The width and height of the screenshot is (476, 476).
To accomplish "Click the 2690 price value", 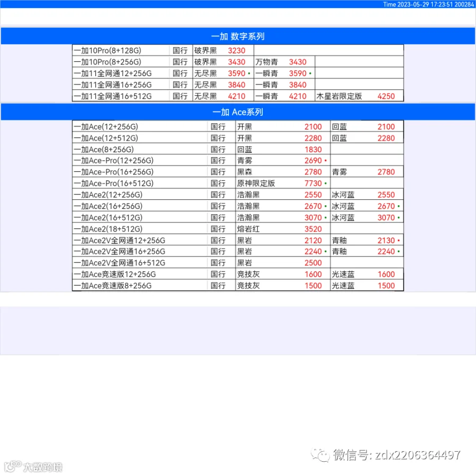I will coord(313,160).
